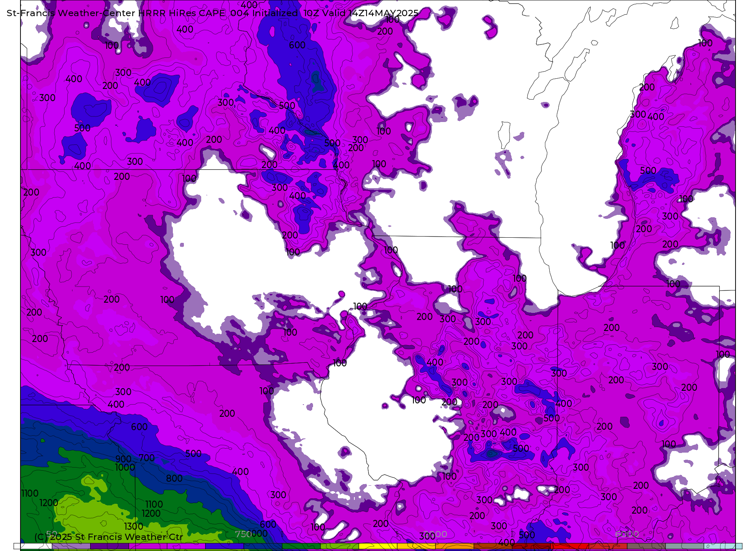
Task: Select the lime green swatch in the legend
Action: click(340, 546)
